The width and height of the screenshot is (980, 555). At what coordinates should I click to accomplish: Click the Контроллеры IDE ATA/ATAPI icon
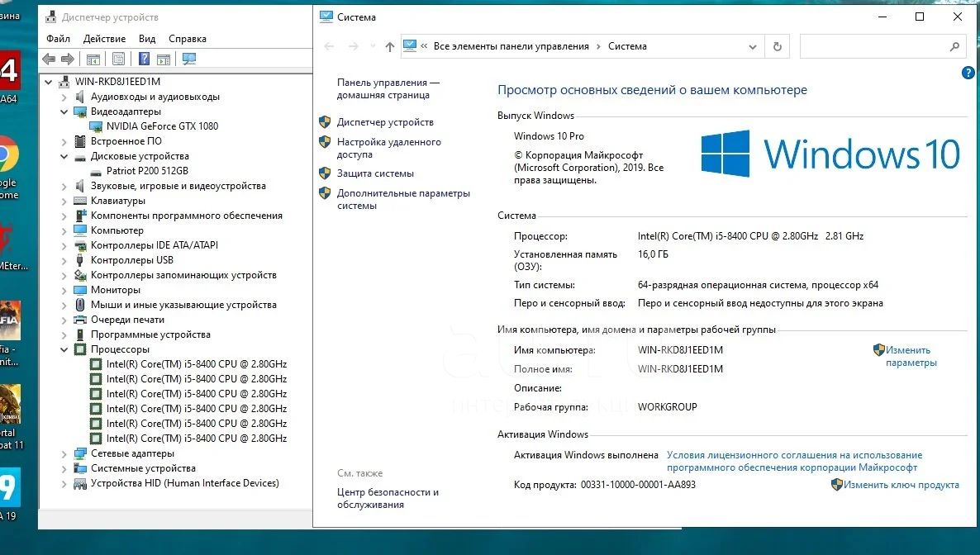click(80, 245)
